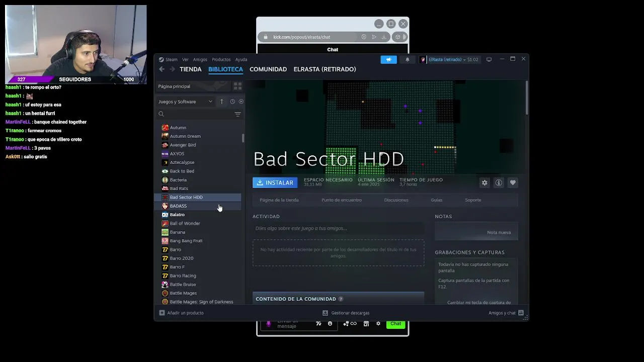Open the collections grid view icon

click(237, 86)
